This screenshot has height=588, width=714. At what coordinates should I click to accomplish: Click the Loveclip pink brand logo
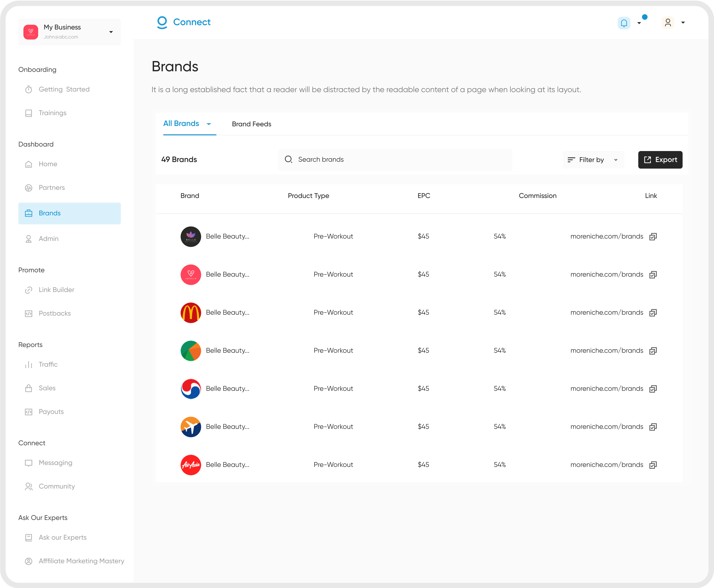coord(191,274)
